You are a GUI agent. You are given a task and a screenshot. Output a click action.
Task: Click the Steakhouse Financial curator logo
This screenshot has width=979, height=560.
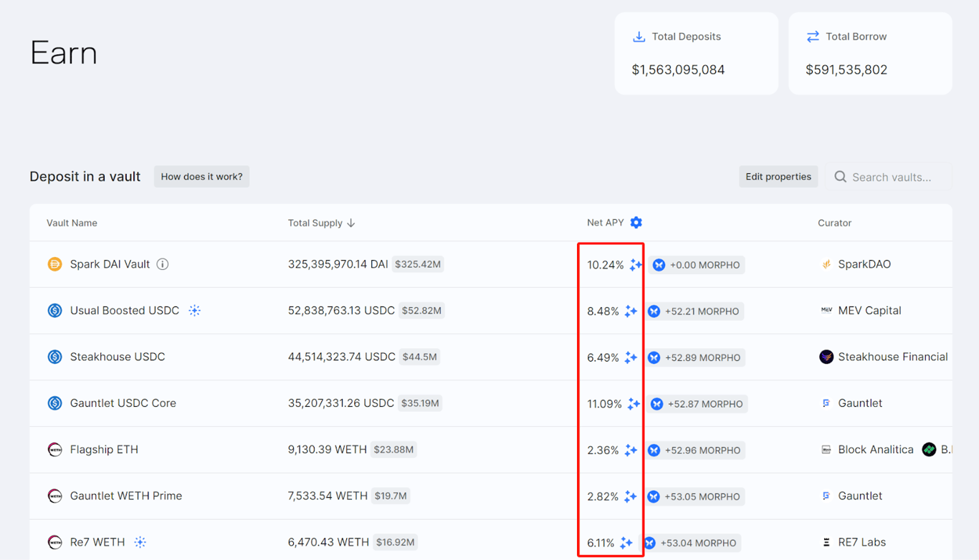point(826,357)
